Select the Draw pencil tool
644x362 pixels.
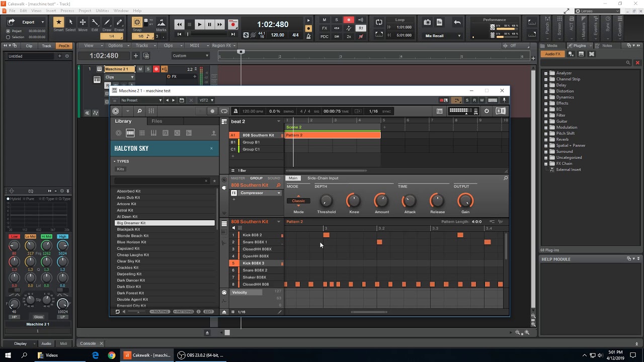[x=107, y=22]
